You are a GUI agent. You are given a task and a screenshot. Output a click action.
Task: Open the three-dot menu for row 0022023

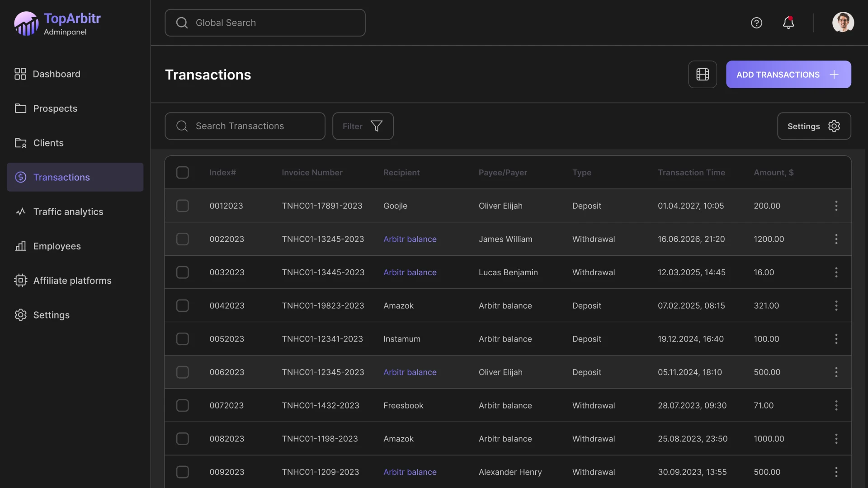(x=836, y=239)
